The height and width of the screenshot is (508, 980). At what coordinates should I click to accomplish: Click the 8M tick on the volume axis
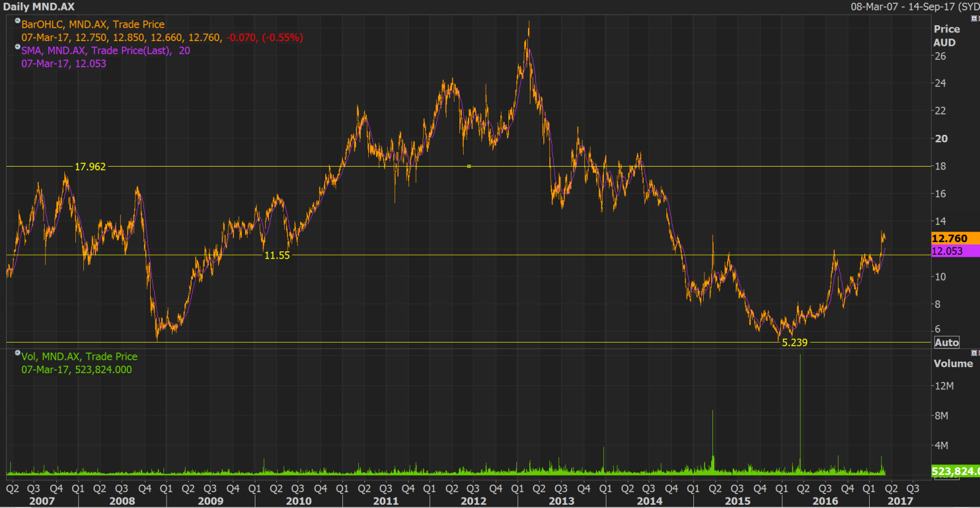click(941, 415)
